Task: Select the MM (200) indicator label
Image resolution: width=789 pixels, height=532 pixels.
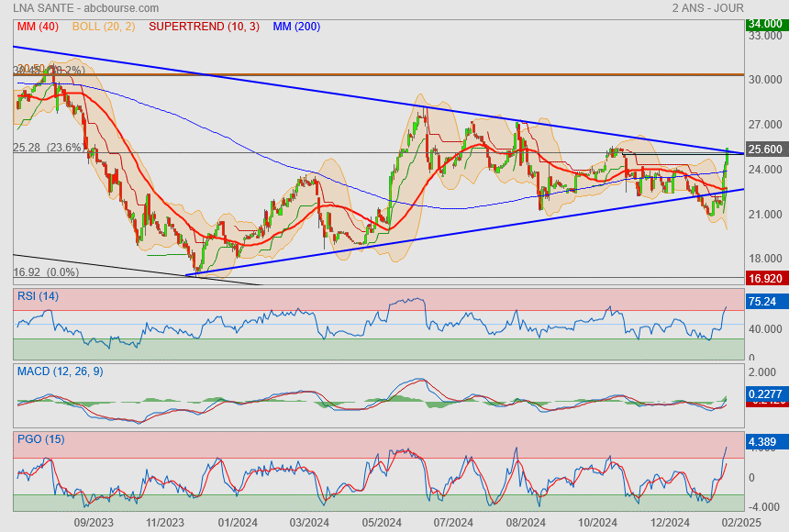Action: [x=296, y=27]
